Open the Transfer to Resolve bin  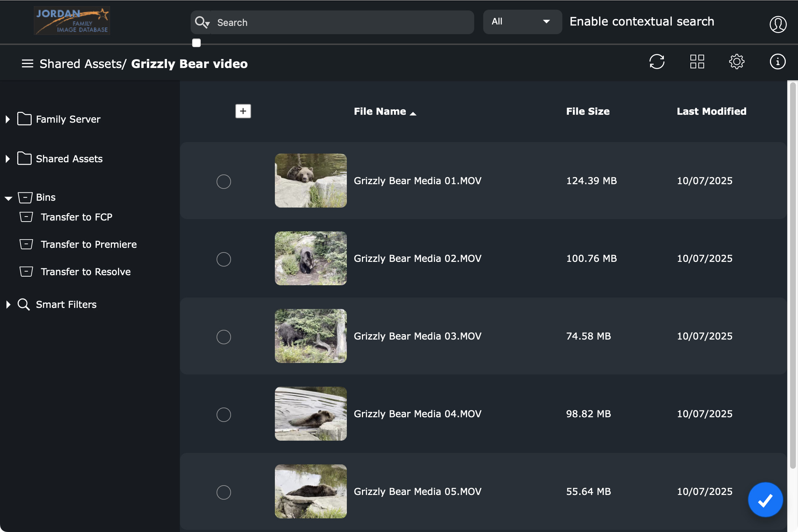[x=85, y=272]
